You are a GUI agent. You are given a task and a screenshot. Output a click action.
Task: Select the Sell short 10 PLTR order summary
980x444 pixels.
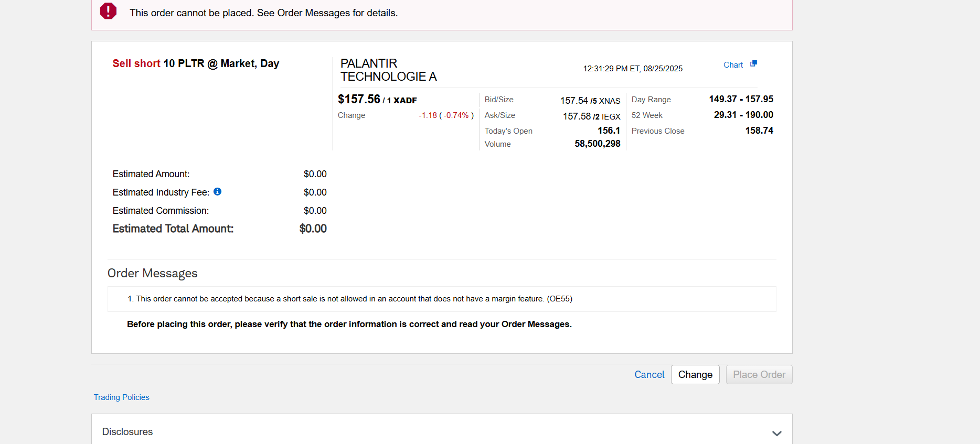tap(196, 63)
